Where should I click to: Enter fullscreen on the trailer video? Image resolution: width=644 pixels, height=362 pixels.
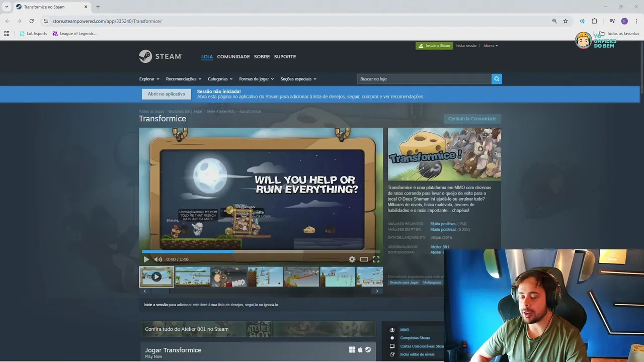coord(376,259)
